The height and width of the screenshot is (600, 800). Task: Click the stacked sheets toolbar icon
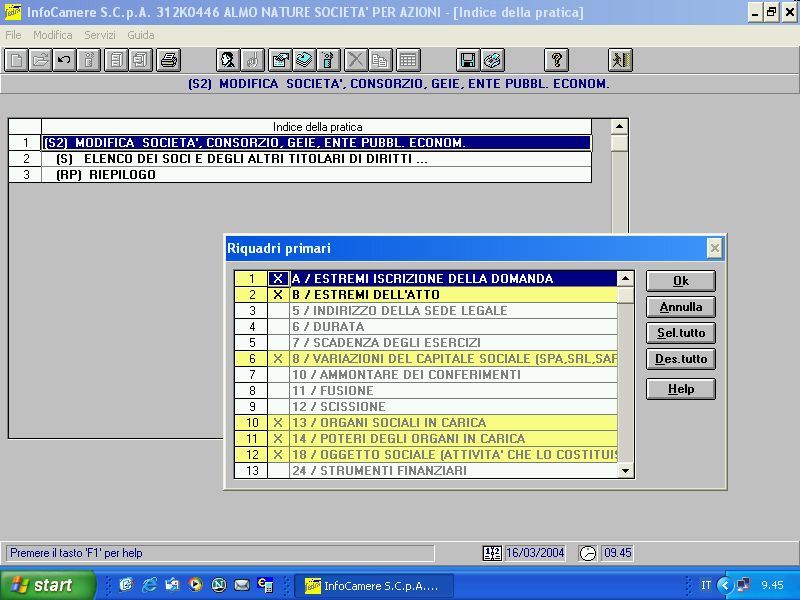304,61
